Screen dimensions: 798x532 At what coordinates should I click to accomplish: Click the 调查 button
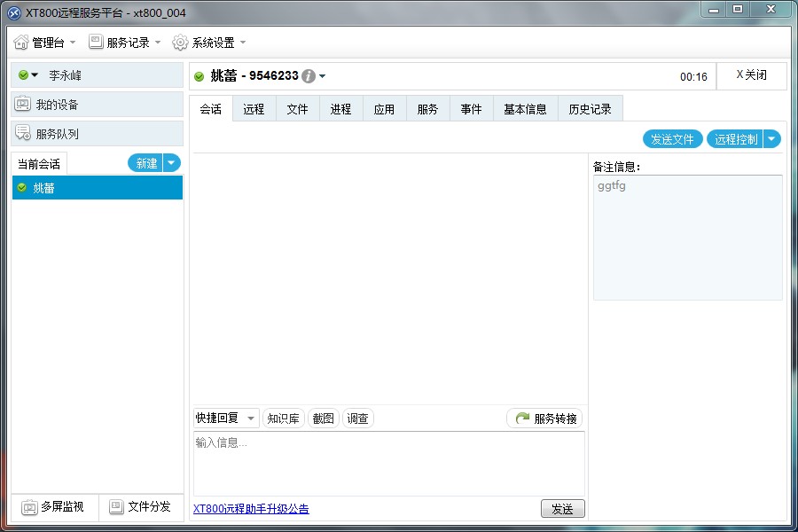point(358,418)
